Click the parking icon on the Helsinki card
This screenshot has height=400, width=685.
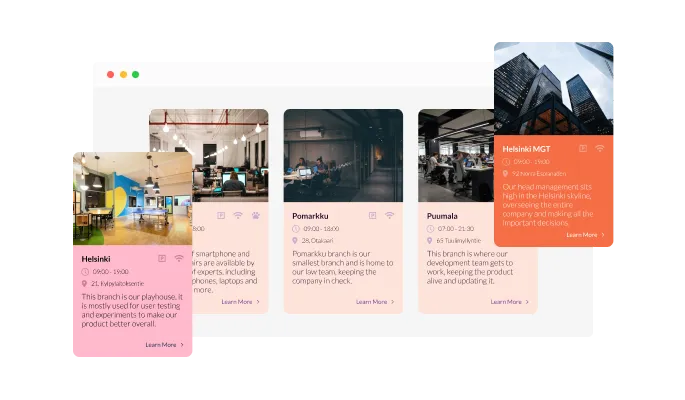160,258
